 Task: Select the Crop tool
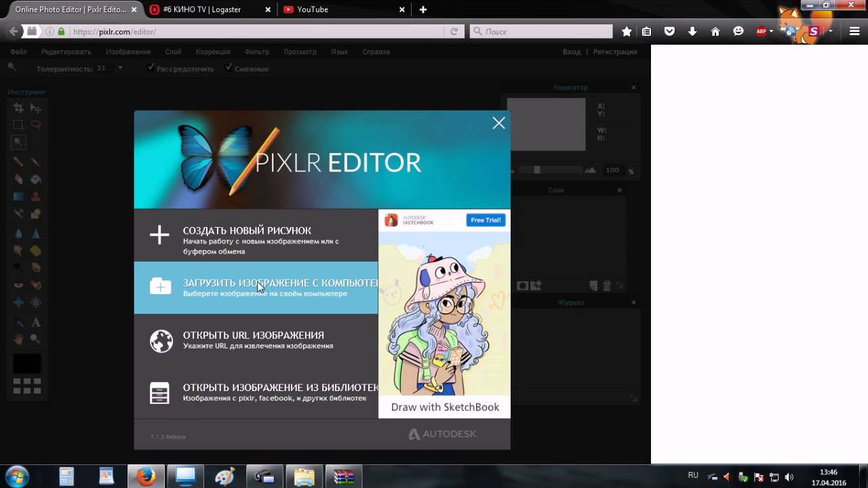18,108
